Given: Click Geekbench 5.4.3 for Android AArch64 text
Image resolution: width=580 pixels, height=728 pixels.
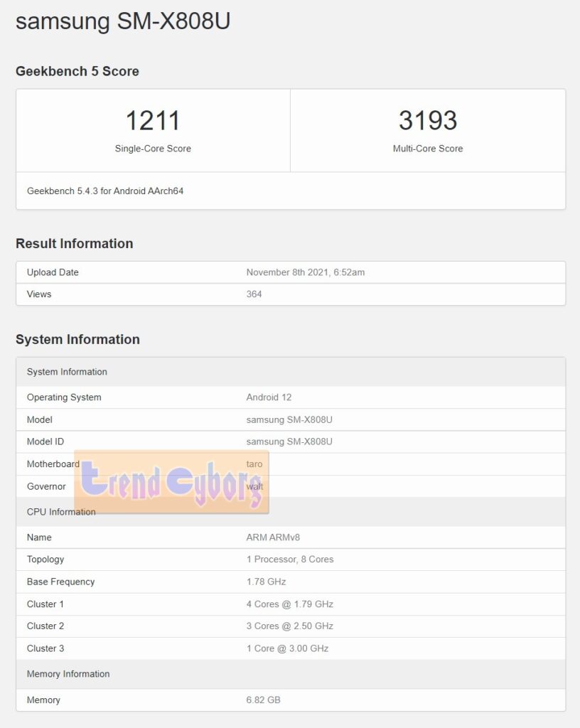Looking at the screenshot, I should click(x=105, y=191).
